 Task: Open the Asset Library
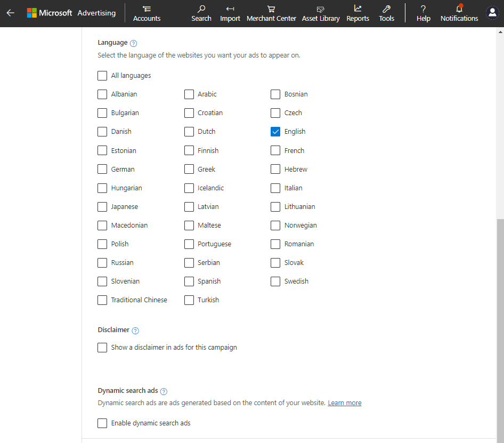tap(321, 9)
